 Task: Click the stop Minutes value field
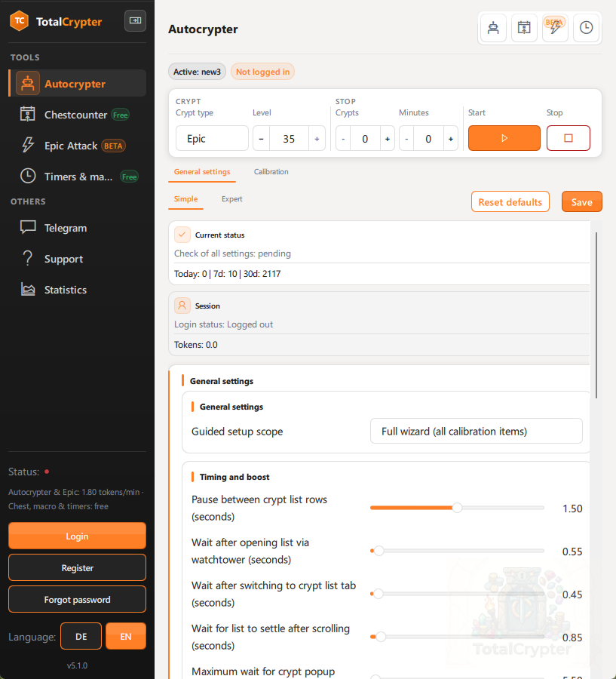coord(428,139)
